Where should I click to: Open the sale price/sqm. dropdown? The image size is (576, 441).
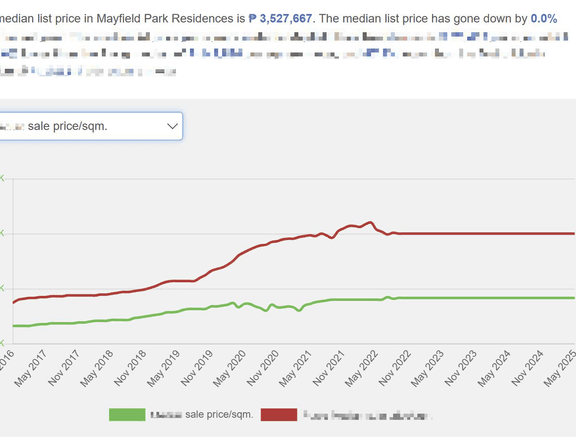tap(91, 126)
